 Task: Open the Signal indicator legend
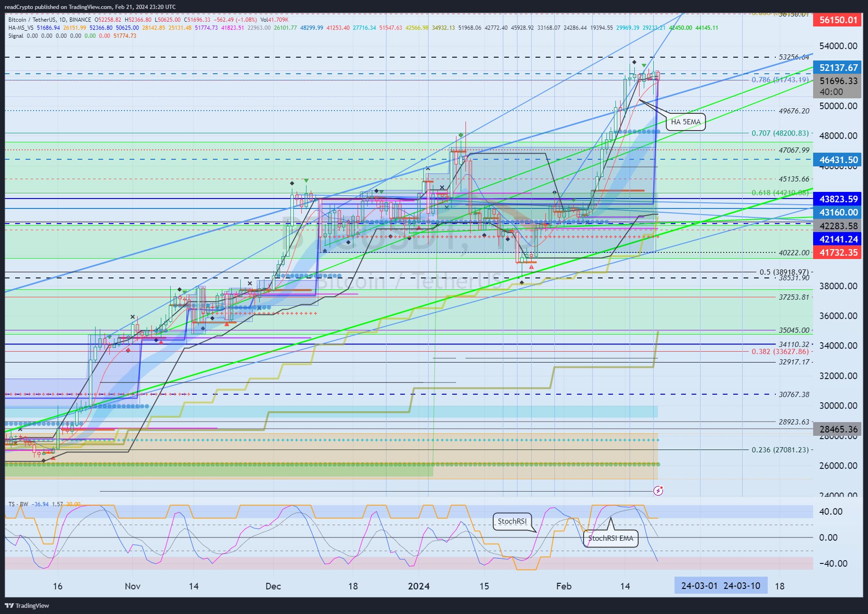click(16, 36)
